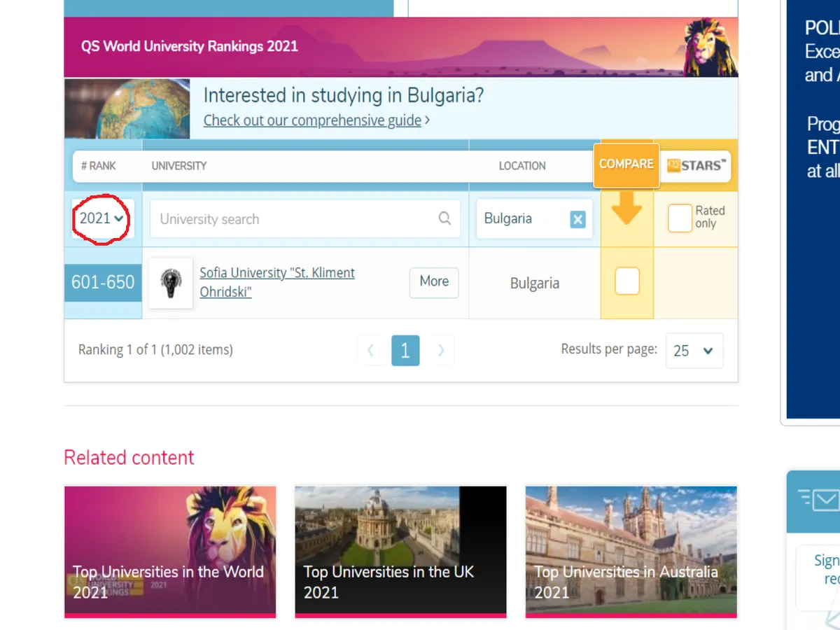
Task: Go to previous results page arrow
Action: [370, 351]
